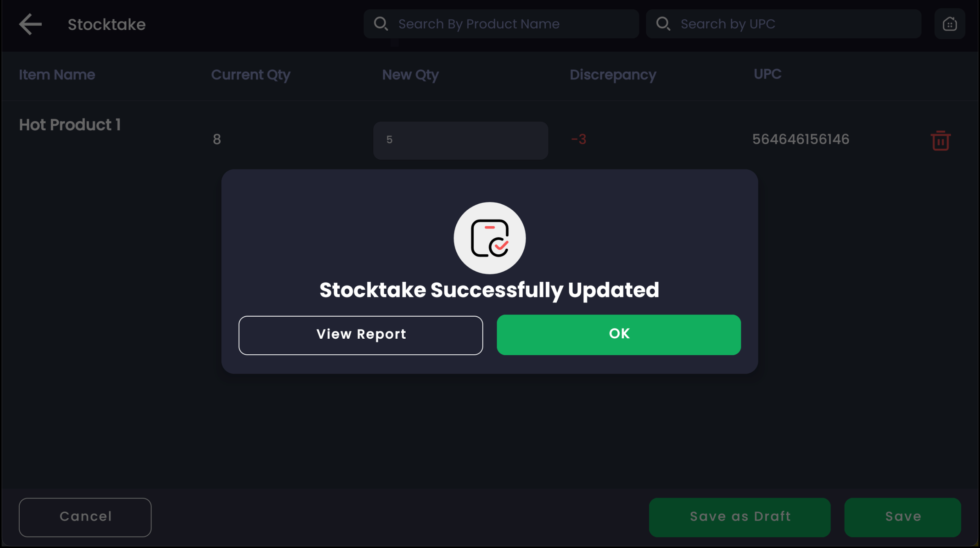Click the UPC number 564646156146
This screenshot has width=980, height=548.
(801, 139)
